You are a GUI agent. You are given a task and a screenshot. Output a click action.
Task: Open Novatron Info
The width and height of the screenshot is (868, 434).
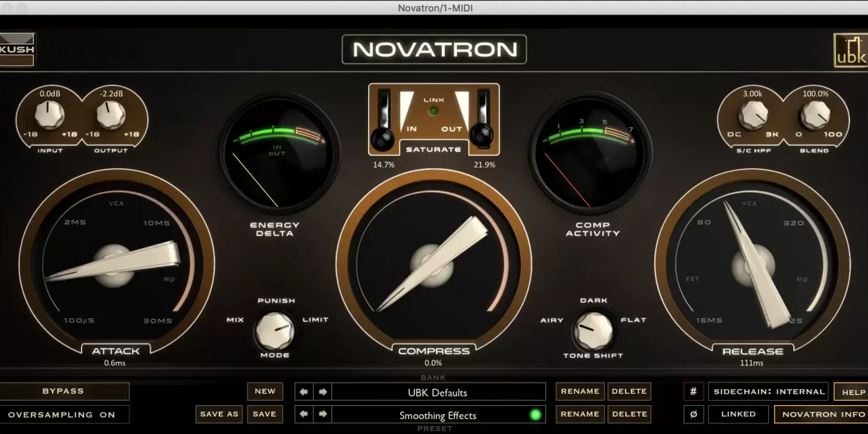(x=821, y=414)
